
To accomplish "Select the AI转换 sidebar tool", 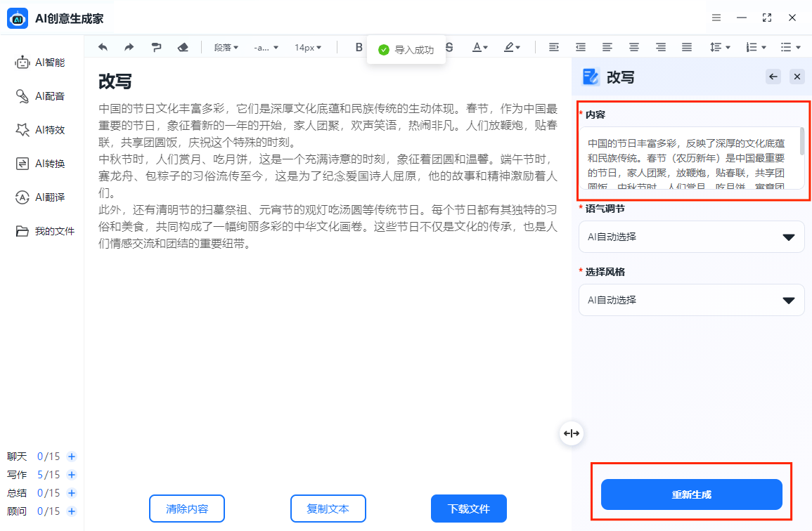I will point(42,163).
